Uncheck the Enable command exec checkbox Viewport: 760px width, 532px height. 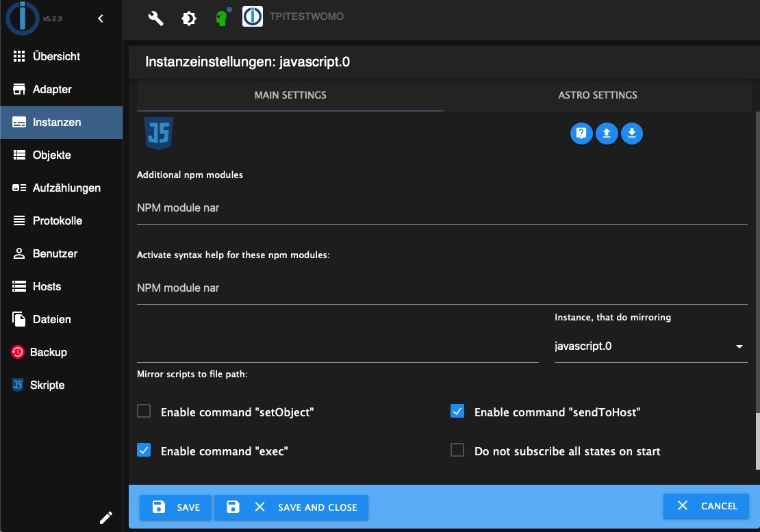144,451
